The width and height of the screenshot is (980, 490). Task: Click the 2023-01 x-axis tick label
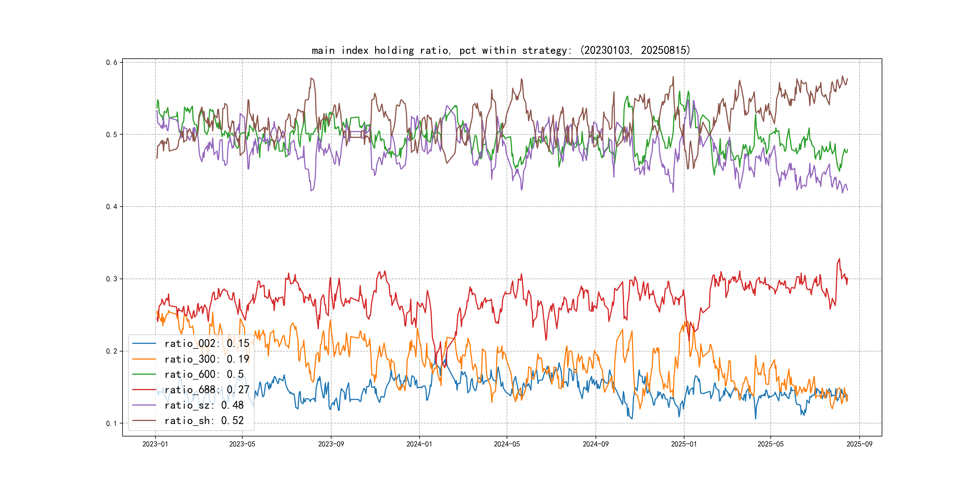[155, 444]
